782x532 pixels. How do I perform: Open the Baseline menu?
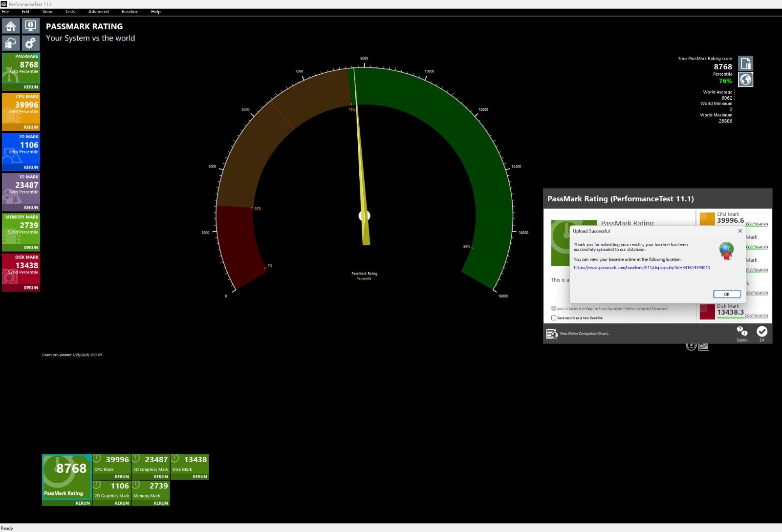coord(130,12)
